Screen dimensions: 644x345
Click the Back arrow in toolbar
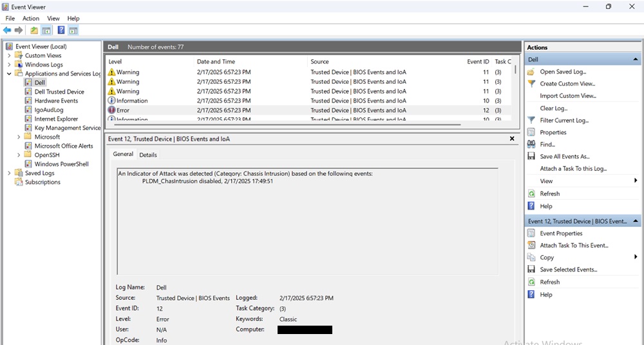[7, 30]
